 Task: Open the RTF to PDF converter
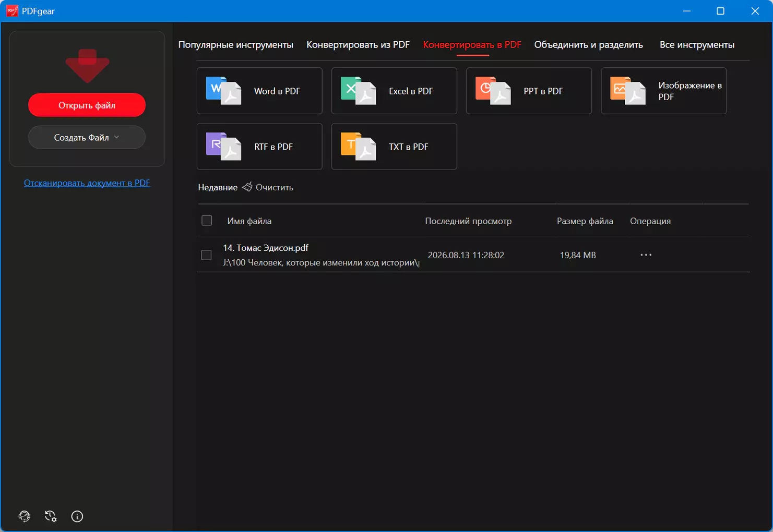[x=259, y=147]
